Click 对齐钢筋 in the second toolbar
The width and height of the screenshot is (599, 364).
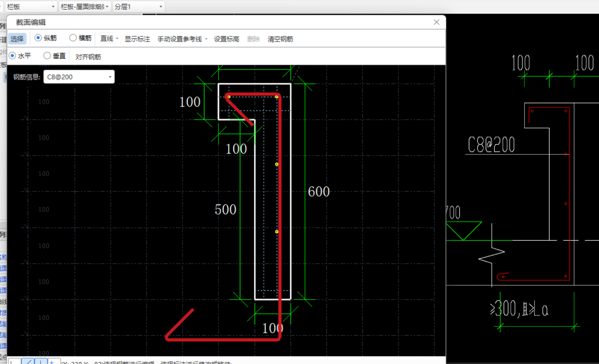(88, 57)
